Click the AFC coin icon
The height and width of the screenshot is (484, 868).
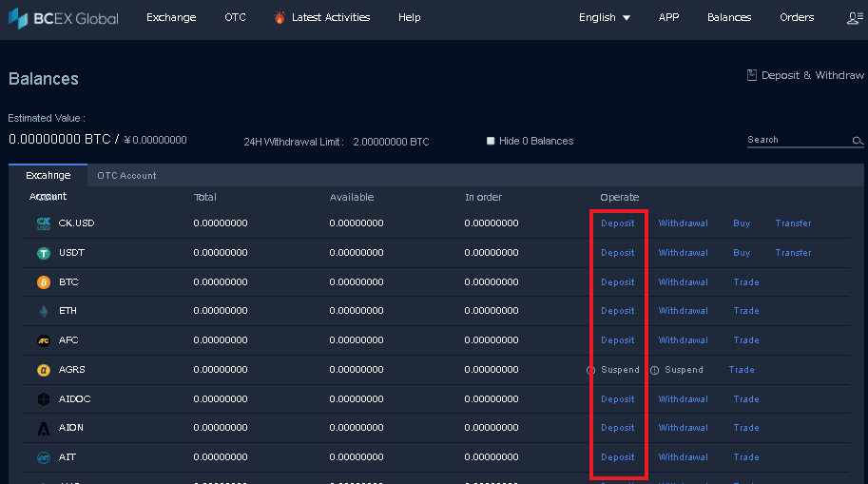(x=43, y=340)
